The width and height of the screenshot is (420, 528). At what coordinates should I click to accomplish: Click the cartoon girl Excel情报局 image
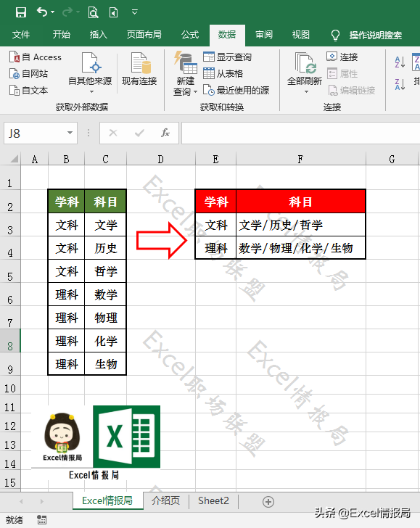click(62, 437)
